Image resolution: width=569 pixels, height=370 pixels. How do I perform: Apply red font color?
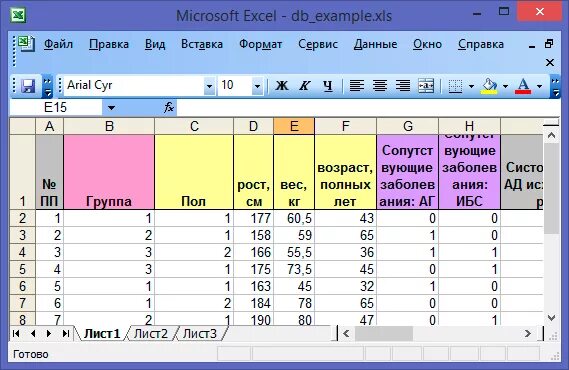[x=523, y=86]
